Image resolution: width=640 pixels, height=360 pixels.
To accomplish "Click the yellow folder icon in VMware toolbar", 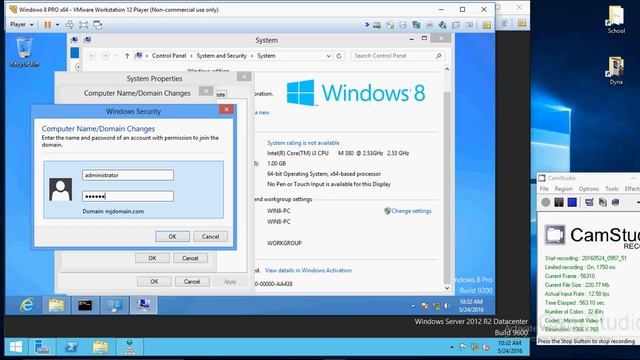I will [x=487, y=25].
